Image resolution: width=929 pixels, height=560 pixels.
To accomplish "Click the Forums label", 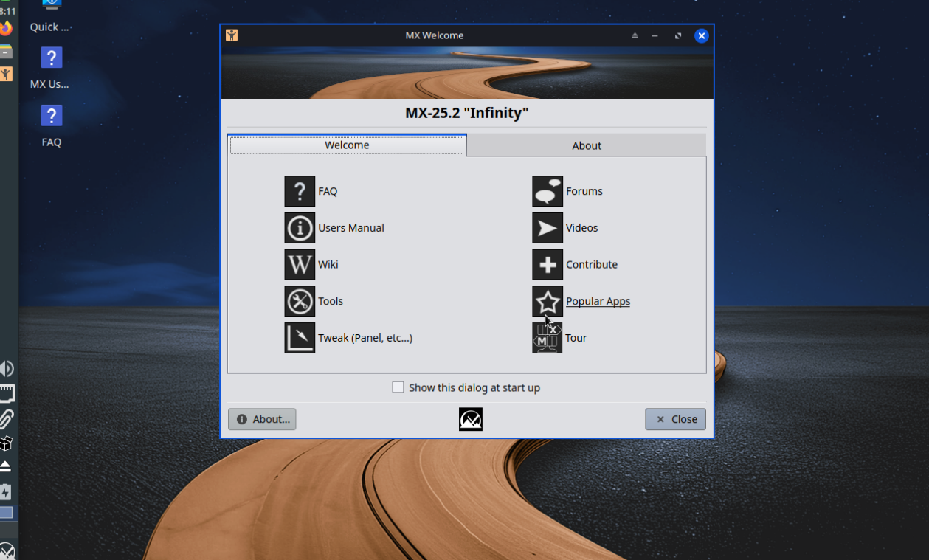I will pos(584,191).
